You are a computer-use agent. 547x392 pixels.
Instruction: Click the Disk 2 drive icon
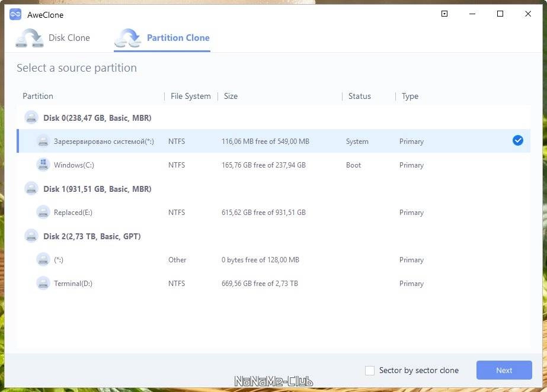click(x=31, y=236)
